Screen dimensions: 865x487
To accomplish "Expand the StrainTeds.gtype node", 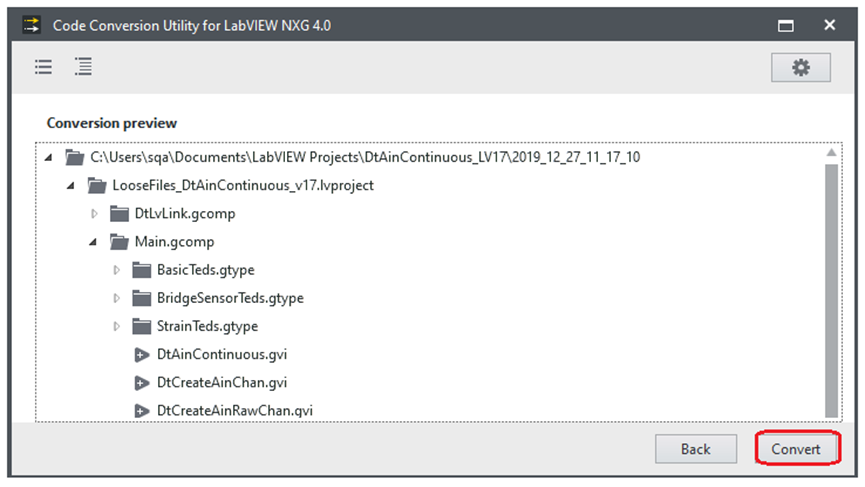I will point(117,327).
